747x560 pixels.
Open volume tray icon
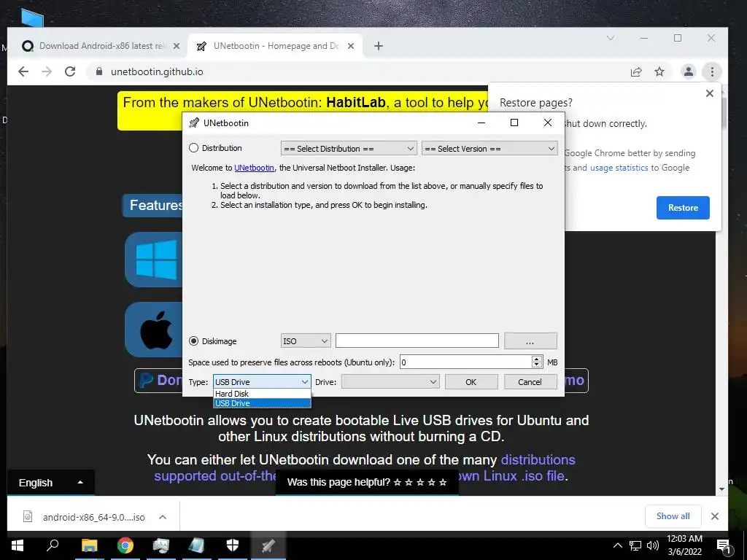click(x=653, y=545)
